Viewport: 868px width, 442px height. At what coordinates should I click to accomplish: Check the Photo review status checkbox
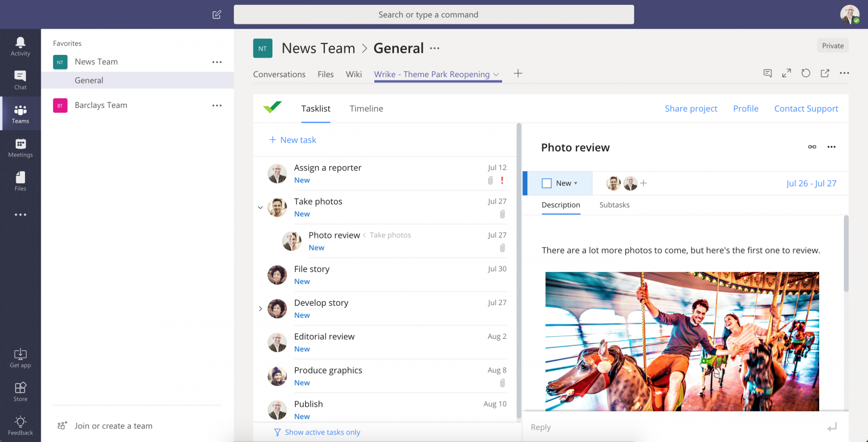pos(547,184)
